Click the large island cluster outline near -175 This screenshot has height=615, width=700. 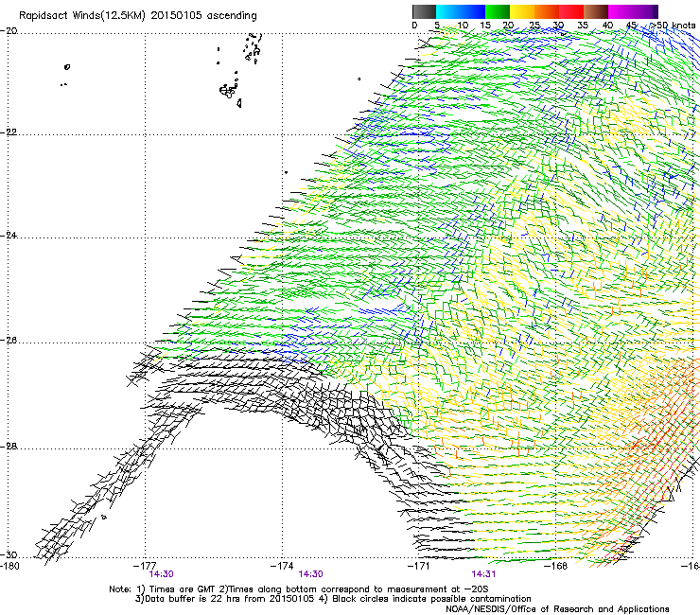pos(228,91)
